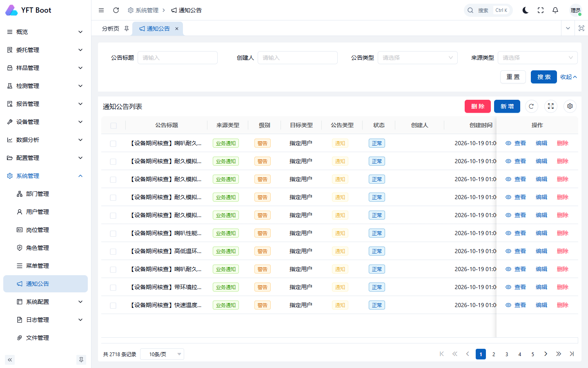The width and height of the screenshot is (588, 368).
Task: Open the 公告类型 filter dropdown
Action: tap(418, 58)
